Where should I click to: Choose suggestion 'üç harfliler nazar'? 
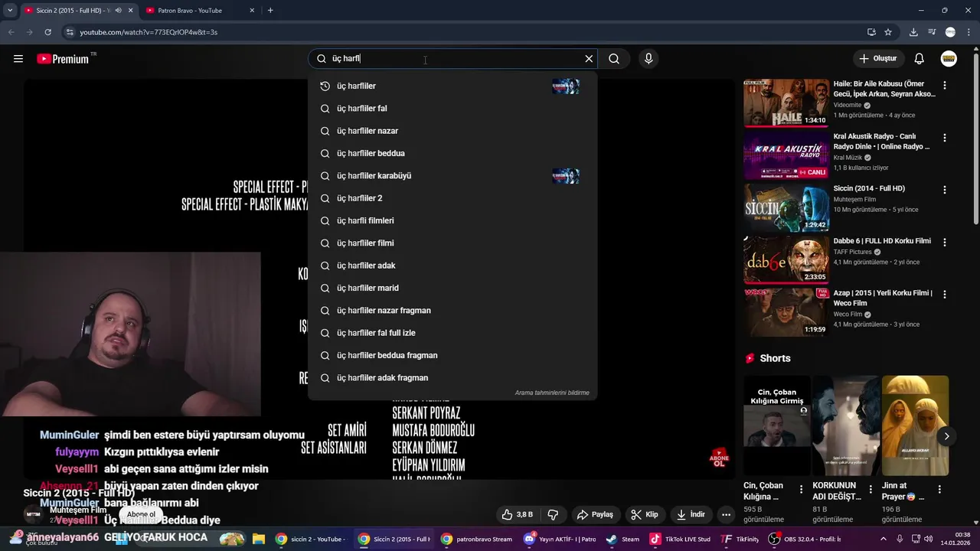[x=452, y=131]
